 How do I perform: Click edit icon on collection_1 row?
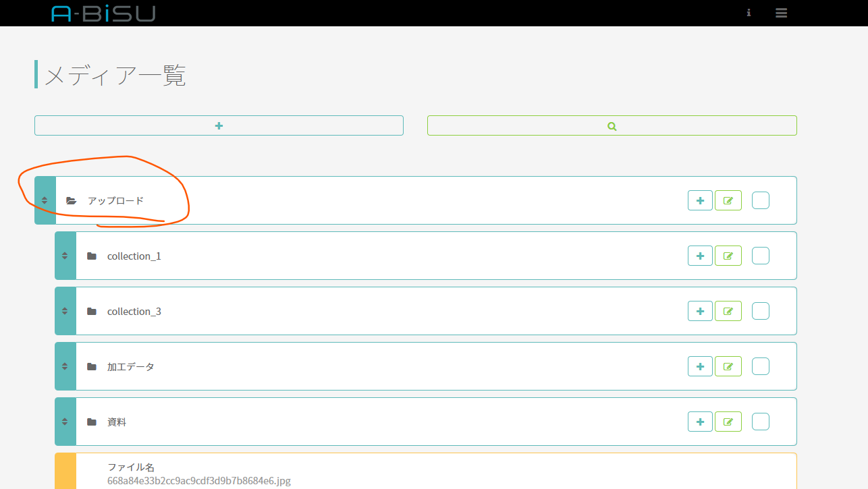coord(728,256)
